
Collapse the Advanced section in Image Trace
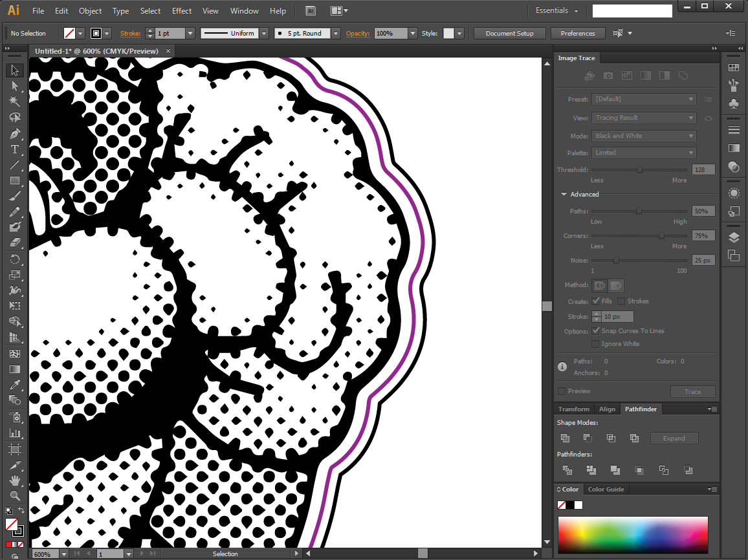pyautogui.click(x=564, y=195)
